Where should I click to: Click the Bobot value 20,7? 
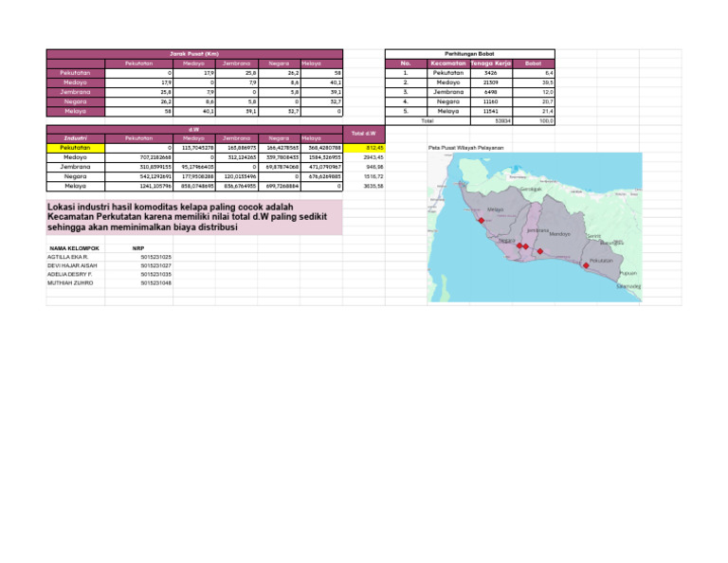pos(534,101)
